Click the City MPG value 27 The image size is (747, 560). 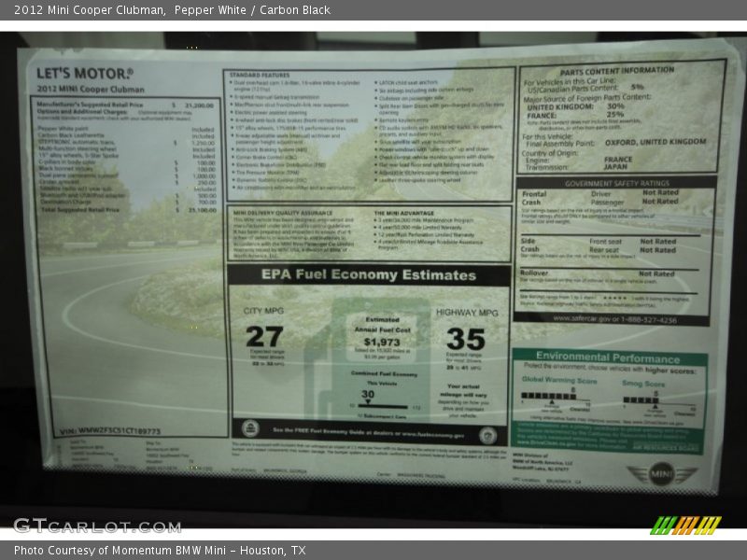click(264, 336)
